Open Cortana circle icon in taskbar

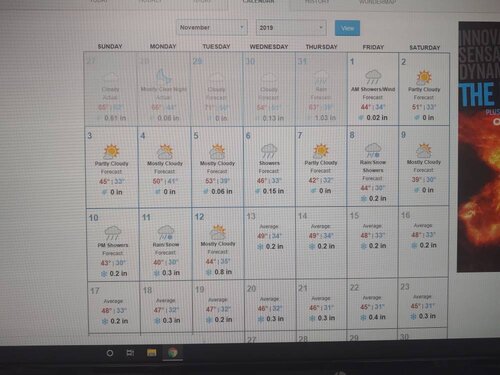[110, 353]
